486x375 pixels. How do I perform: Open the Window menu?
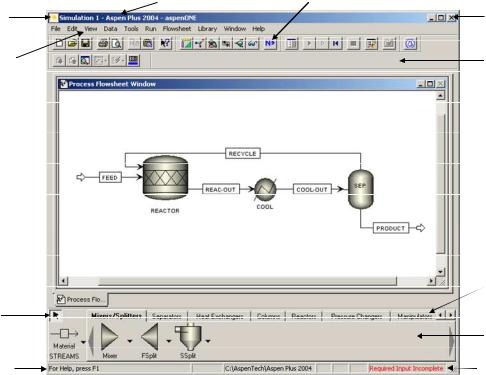(235, 29)
